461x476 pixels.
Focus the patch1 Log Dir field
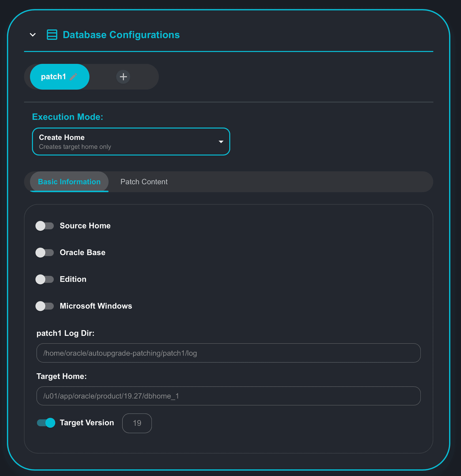click(228, 353)
